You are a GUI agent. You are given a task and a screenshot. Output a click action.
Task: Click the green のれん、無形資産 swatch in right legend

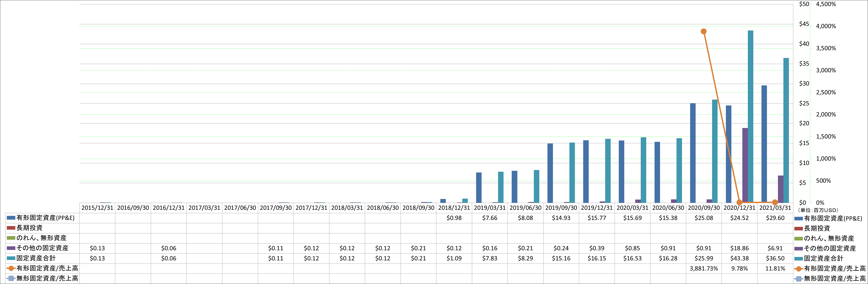pyautogui.click(x=798, y=239)
